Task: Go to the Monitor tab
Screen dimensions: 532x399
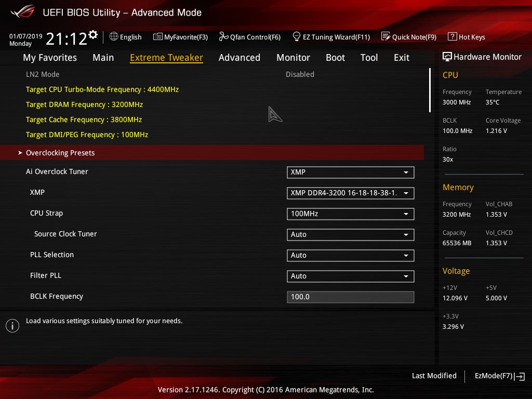Action: pos(293,58)
